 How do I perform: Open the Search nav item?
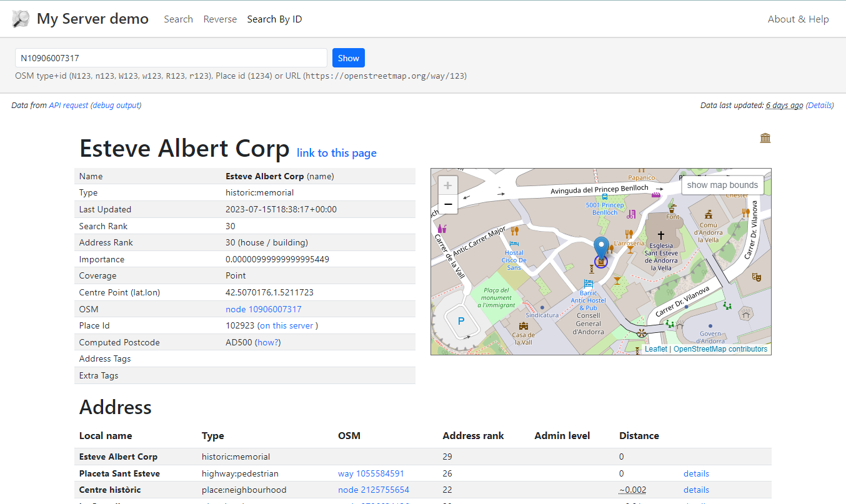[178, 19]
